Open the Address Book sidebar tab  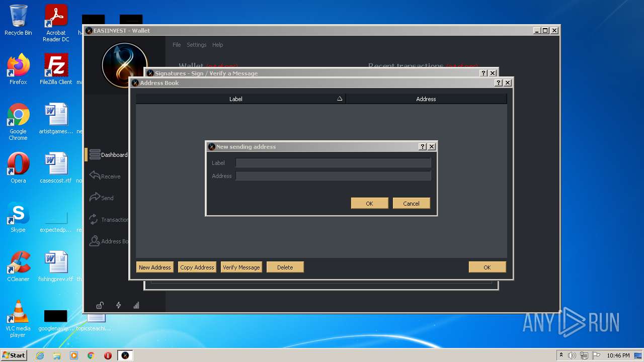(x=108, y=241)
